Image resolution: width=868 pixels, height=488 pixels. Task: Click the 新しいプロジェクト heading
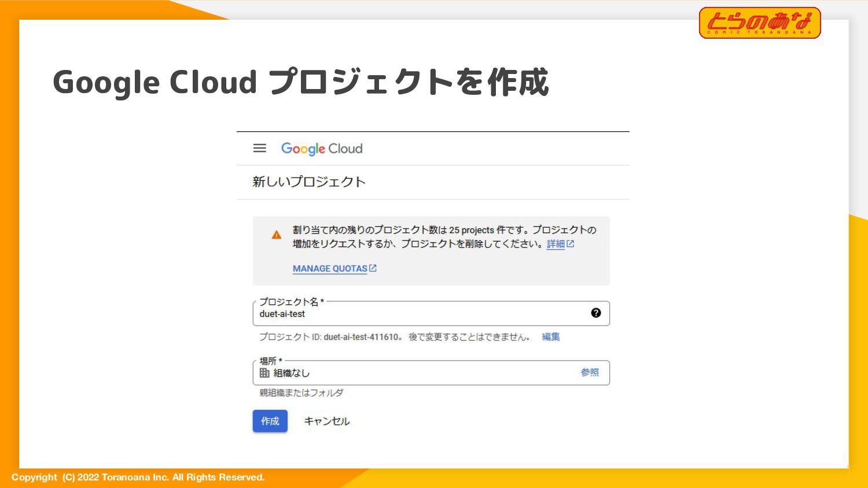309,182
